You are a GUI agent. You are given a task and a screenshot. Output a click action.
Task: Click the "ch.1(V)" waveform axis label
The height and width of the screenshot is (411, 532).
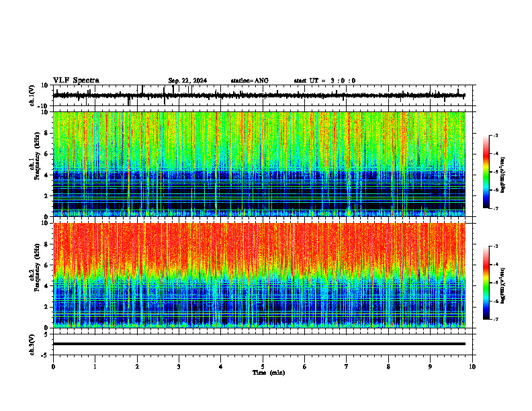click(x=32, y=95)
